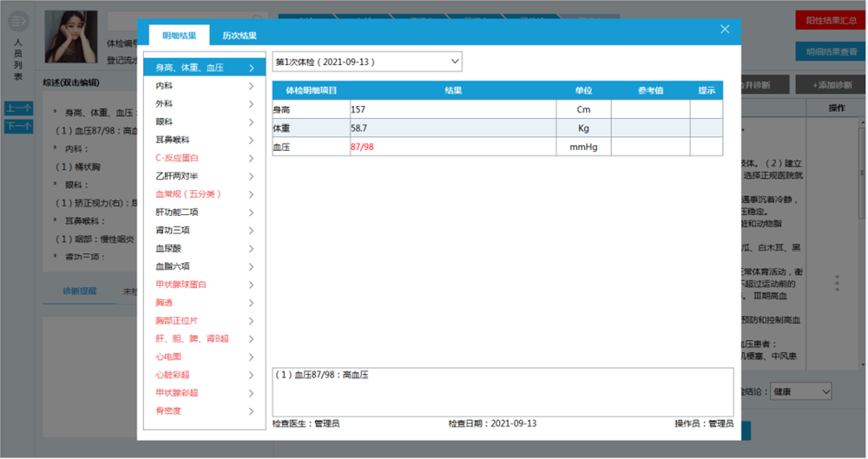Click the 血压 result value 87/98
This screenshot has height=459, width=868.
pyautogui.click(x=362, y=147)
